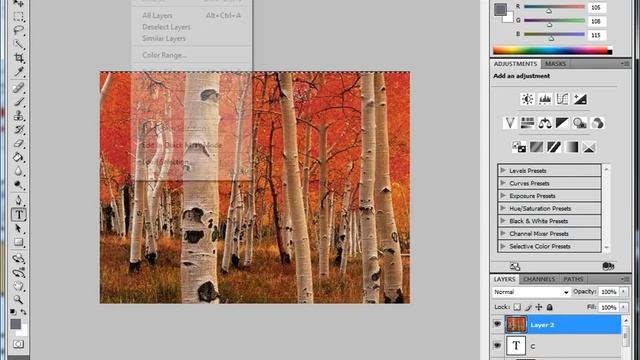This screenshot has height=360, width=640.
Task: Select the Rectangle shape tool
Action: click(x=18, y=242)
